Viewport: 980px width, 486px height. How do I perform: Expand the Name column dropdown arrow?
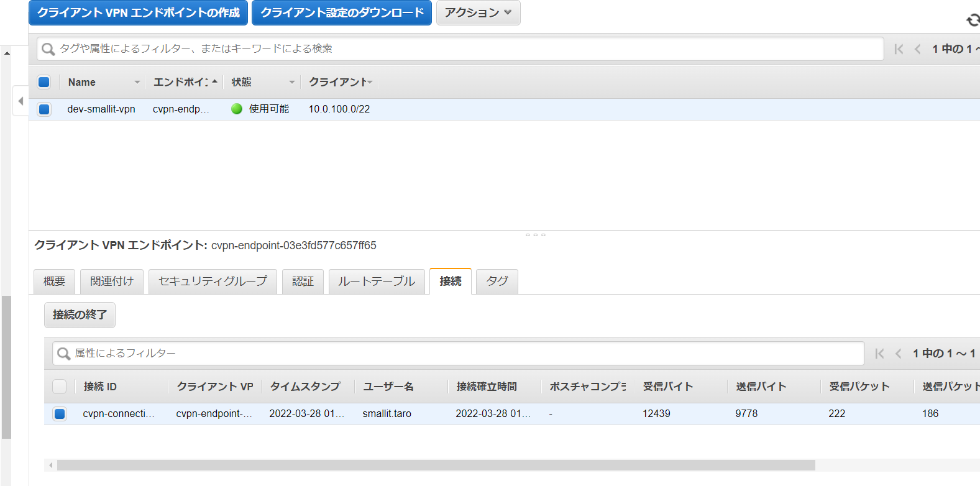click(x=137, y=82)
